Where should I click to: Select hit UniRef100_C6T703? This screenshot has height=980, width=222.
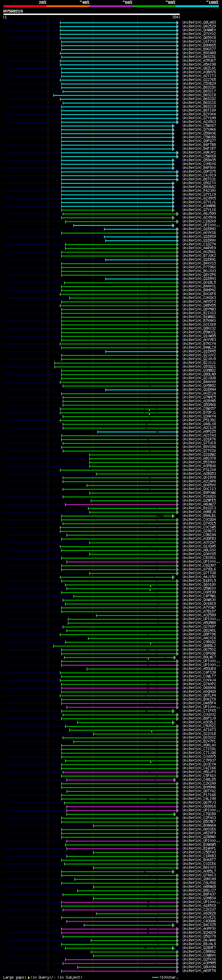coord(199,41)
